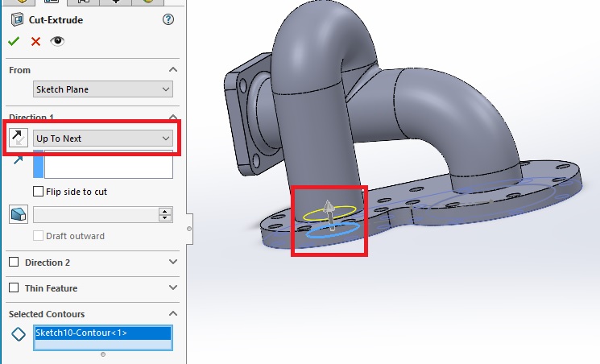Click the draft angle input field

click(96, 215)
